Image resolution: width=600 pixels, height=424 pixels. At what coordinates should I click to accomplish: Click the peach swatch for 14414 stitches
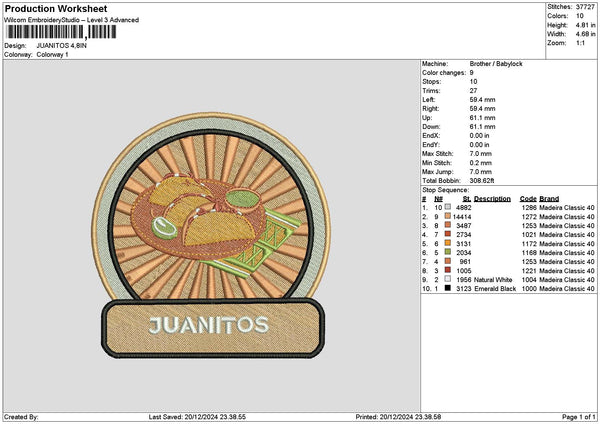(x=448, y=216)
